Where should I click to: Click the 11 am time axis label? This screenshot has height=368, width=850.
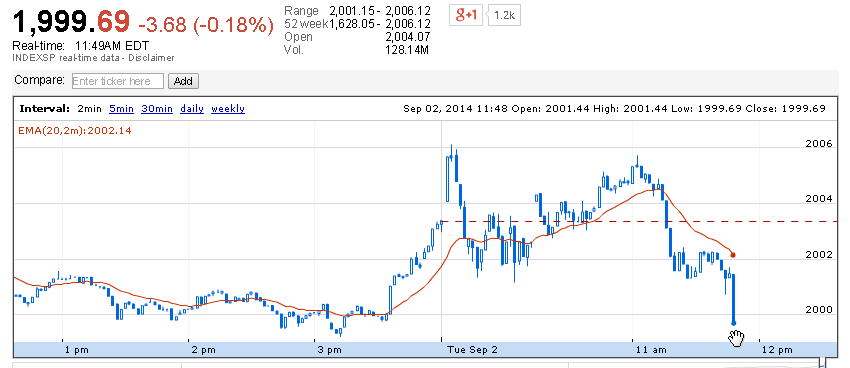pyautogui.click(x=651, y=350)
